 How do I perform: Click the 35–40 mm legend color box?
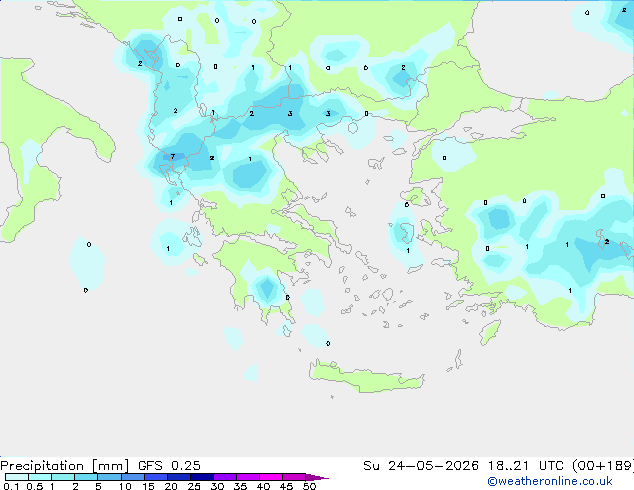[x=247, y=477]
